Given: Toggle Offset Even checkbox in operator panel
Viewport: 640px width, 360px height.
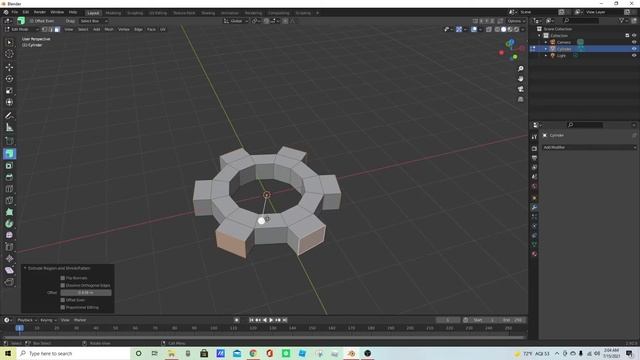Looking at the screenshot, I should (62, 300).
